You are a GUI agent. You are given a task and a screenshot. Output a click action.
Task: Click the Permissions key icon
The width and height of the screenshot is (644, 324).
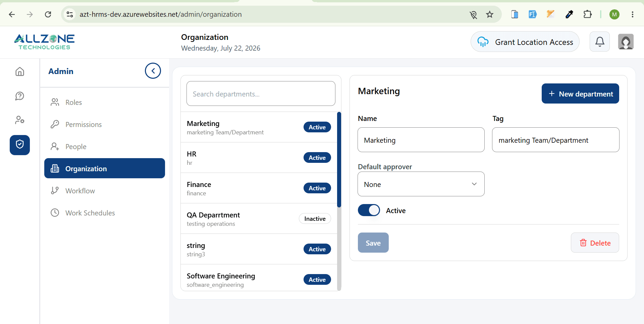point(55,124)
